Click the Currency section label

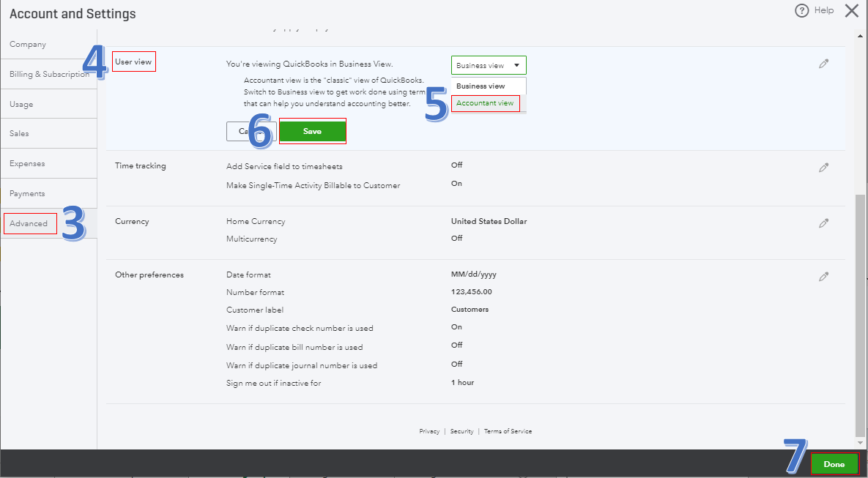132,221
